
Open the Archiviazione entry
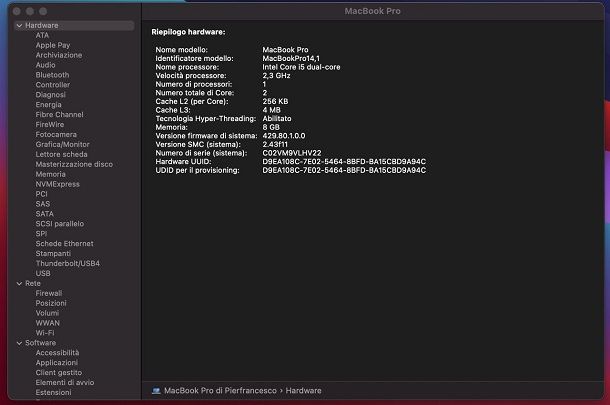point(59,55)
